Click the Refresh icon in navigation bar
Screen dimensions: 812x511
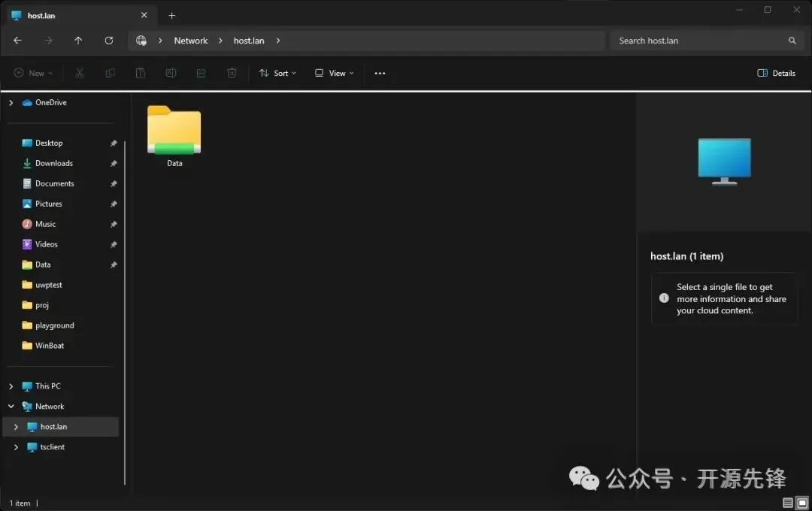[109, 41]
